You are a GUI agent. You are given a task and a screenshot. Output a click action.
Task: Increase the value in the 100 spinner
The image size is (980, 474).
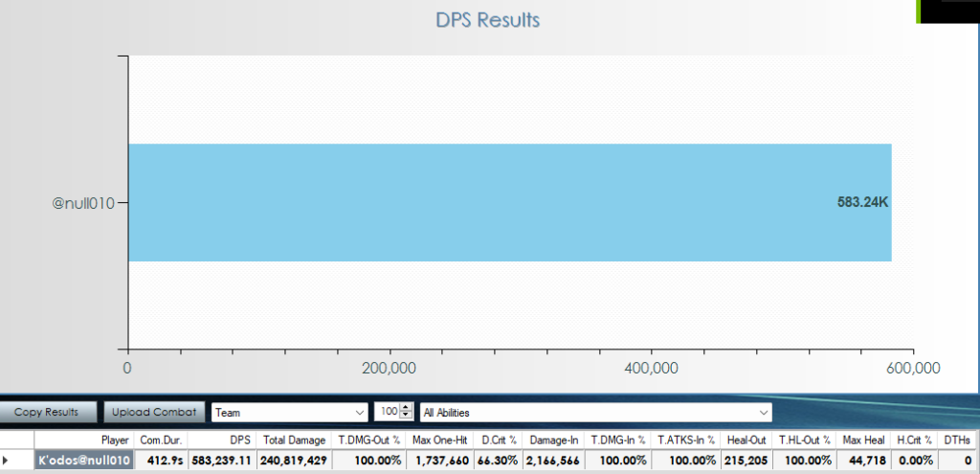pos(407,408)
